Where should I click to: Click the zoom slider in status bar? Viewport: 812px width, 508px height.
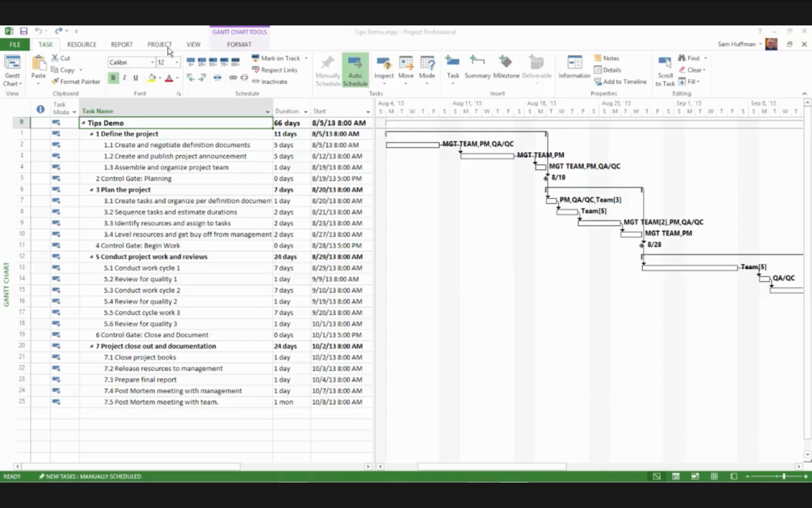click(784, 476)
